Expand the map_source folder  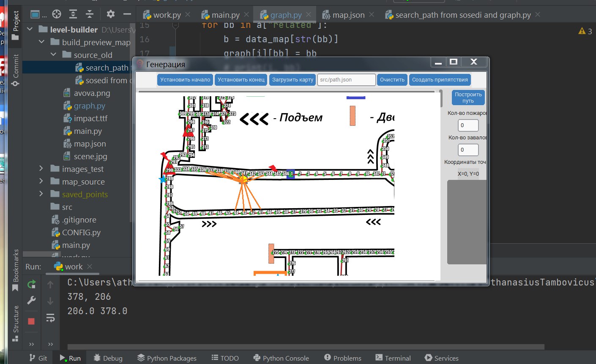41,182
